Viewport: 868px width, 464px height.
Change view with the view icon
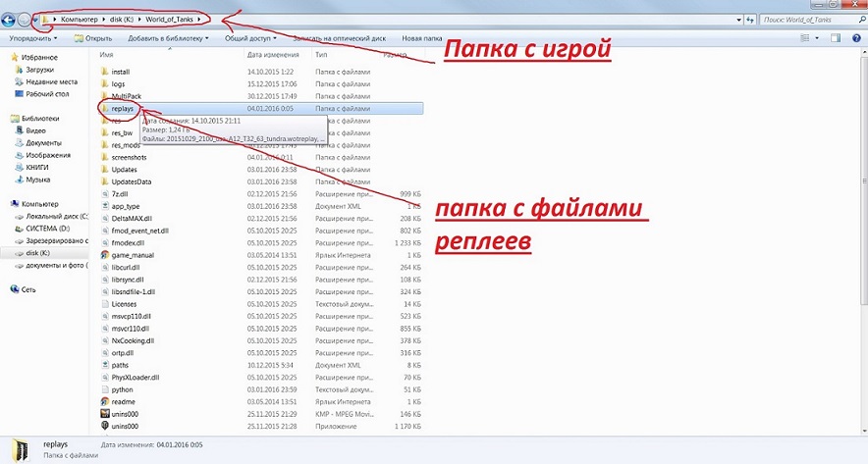(805, 38)
